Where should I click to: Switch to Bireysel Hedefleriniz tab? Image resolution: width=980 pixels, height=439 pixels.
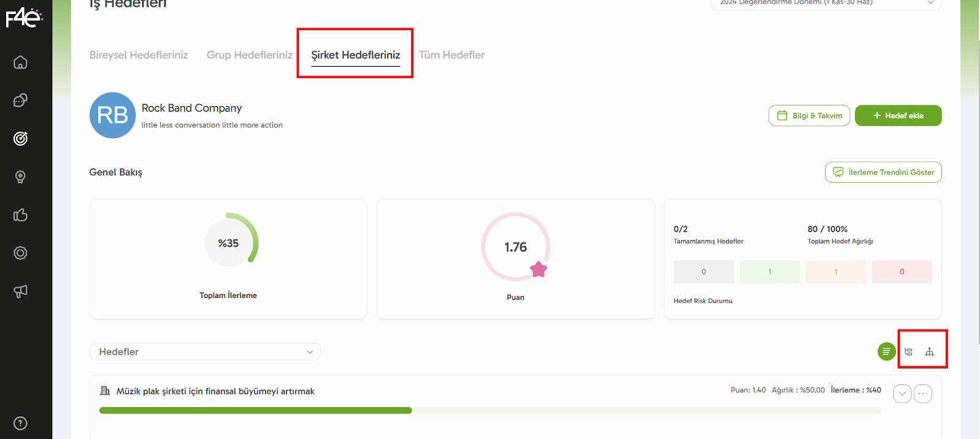coord(138,55)
